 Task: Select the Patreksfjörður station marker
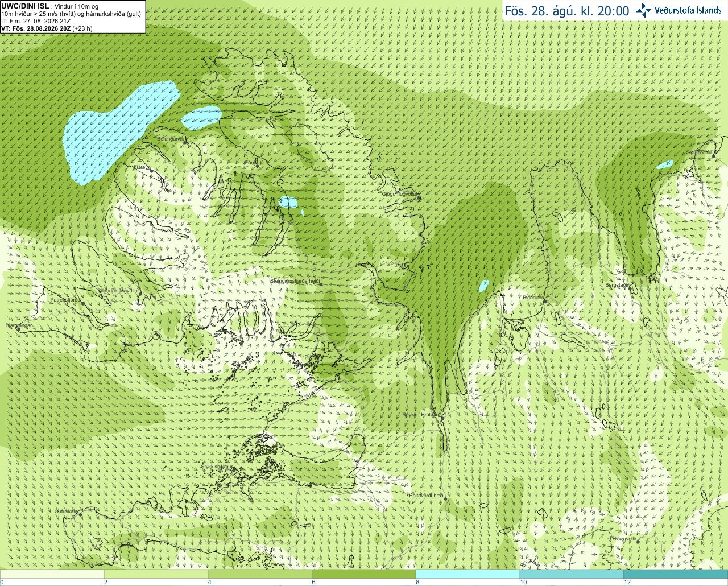coord(83,303)
